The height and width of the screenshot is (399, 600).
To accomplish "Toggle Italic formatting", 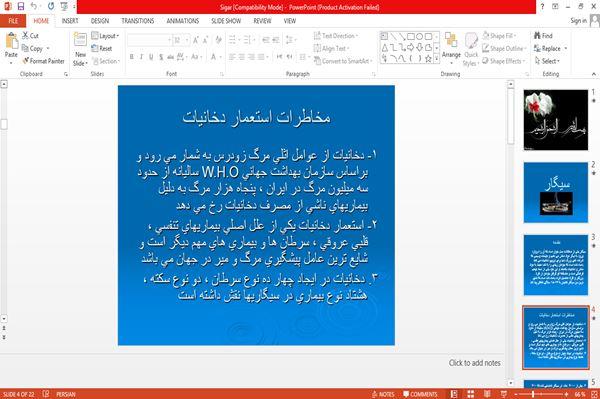I will [141, 57].
